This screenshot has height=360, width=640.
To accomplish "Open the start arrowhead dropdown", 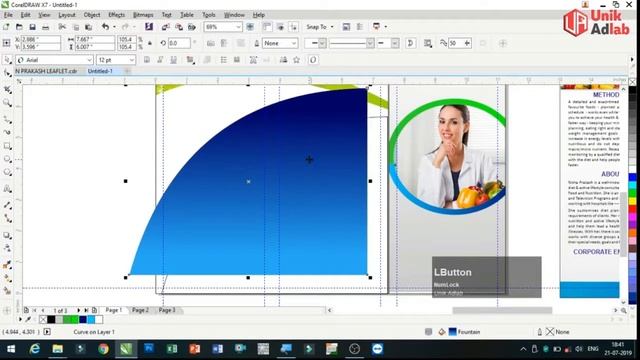I will [322, 43].
